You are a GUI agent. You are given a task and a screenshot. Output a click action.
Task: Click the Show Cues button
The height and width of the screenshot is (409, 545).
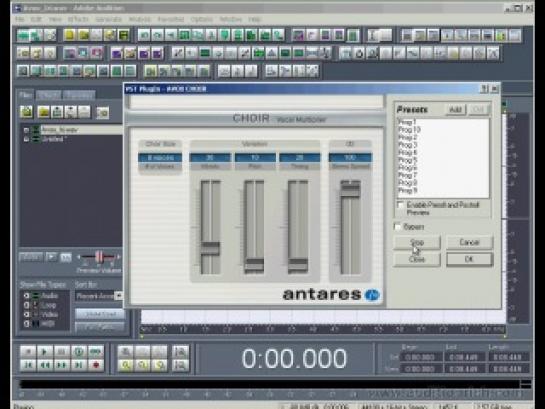[100, 314]
